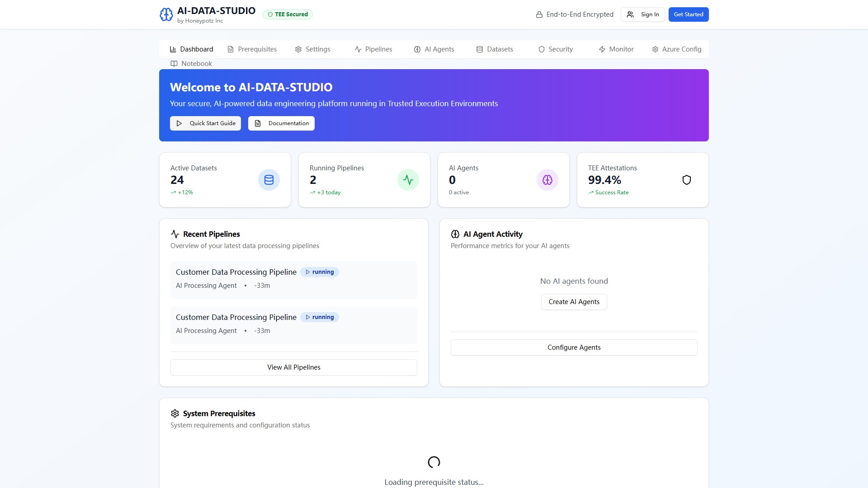Open the Documentation button
This screenshot has height=488, width=868.
tap(281, 123)
